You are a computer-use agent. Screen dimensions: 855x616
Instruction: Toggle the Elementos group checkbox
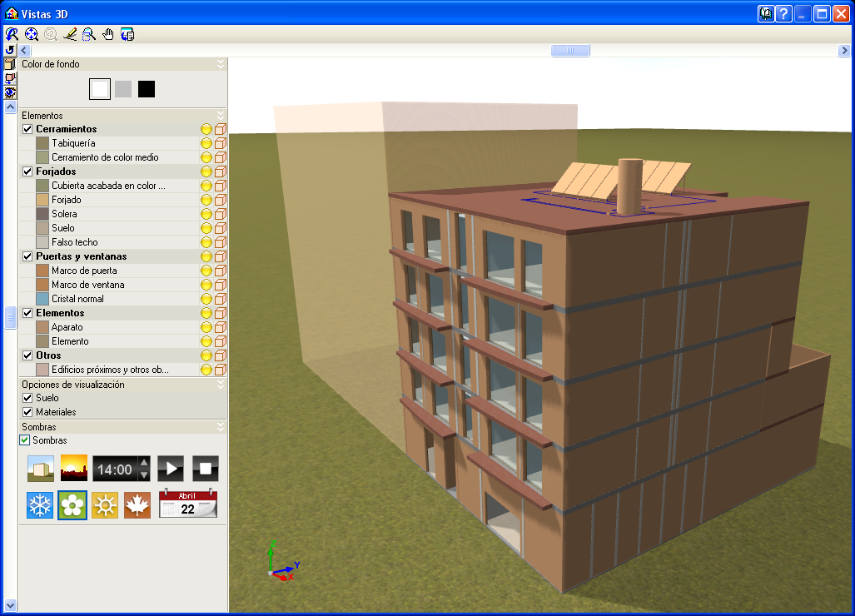point(27,314)
